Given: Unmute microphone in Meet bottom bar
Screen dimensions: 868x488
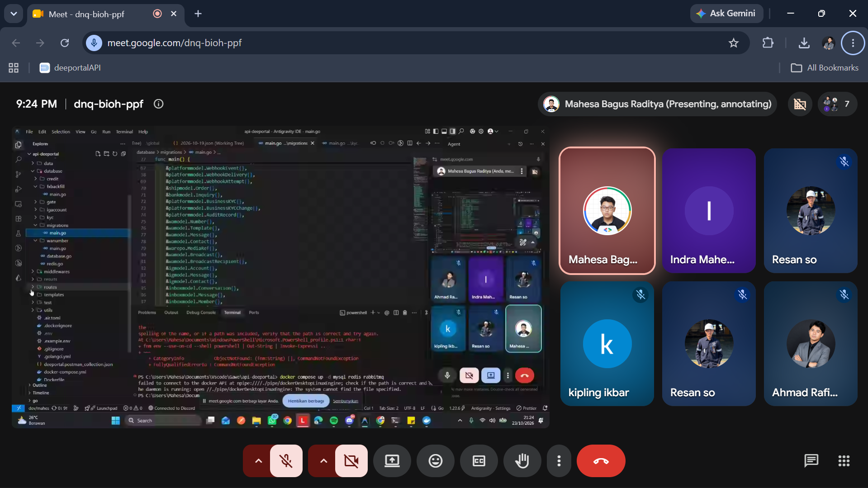Looking at the screenshot, I should click(286, 461).
